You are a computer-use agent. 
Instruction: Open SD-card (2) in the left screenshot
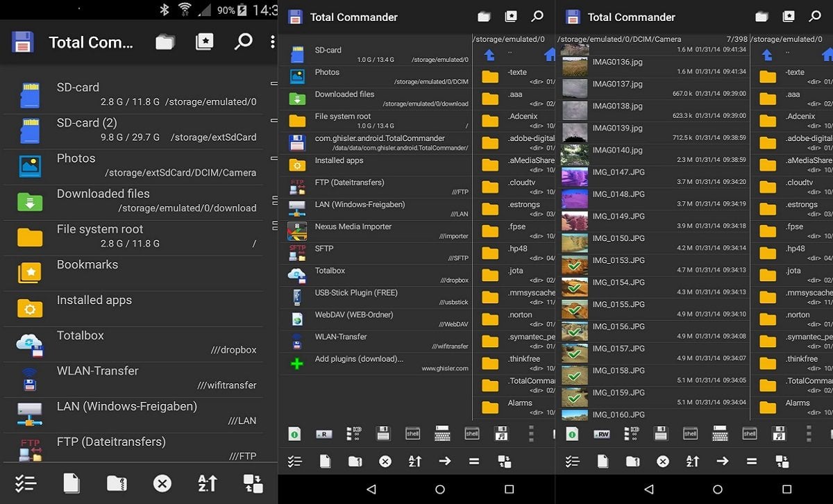click(132, 130)
